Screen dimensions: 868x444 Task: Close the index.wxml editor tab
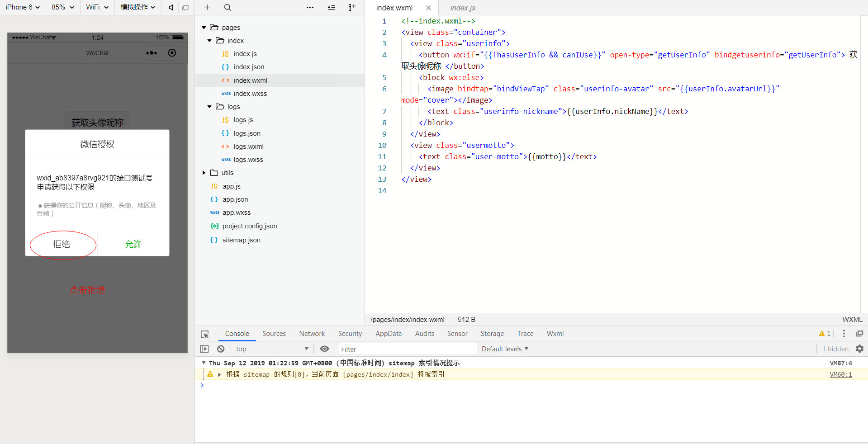click(428, 8)
